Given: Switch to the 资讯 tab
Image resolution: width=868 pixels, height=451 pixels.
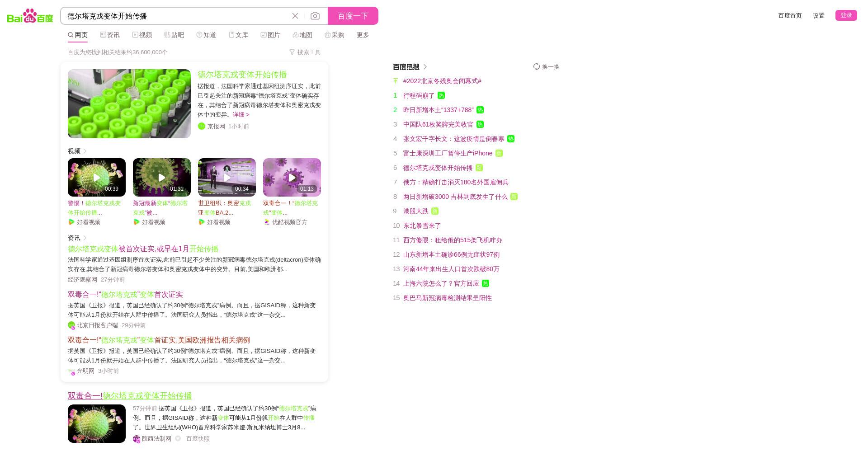Looking at the screenshot, I should pyautogui.click(x=110, y=35).
